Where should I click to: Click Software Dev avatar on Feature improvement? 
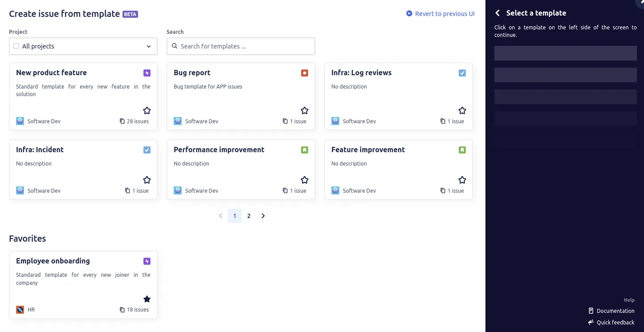pos(335,190)
